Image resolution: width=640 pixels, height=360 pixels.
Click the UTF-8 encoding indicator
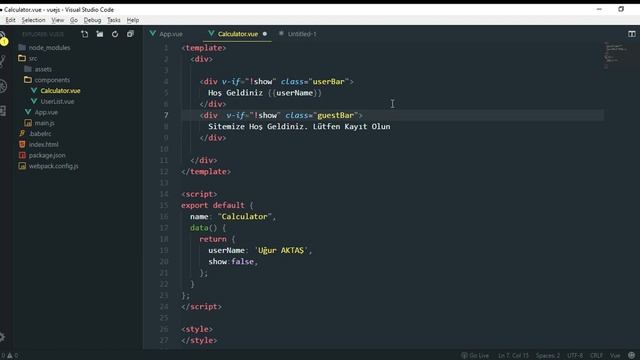[575, 356]
